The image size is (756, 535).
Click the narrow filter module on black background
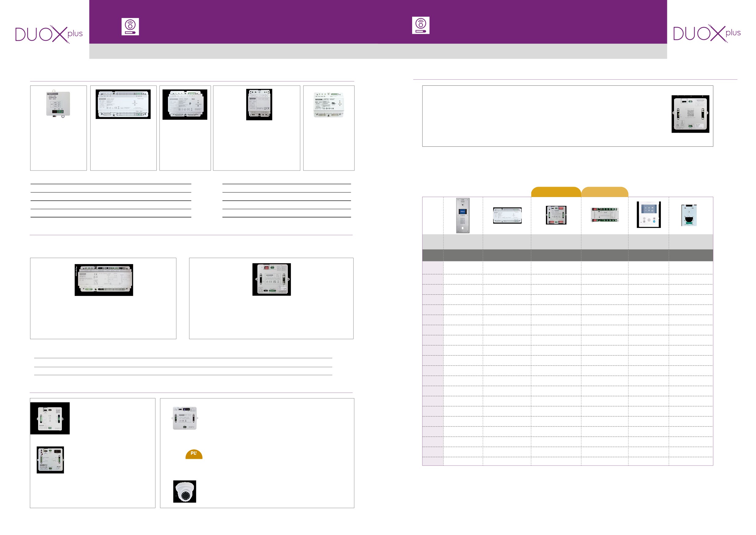[x=259, y=104]
